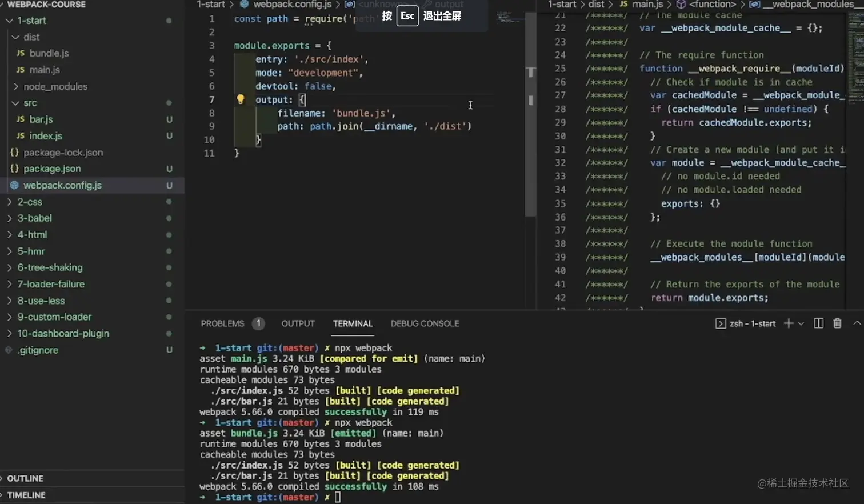Kill the terminal with the trash icon
Viewport: 864px width, 504px height.
[x=837, y=323]
